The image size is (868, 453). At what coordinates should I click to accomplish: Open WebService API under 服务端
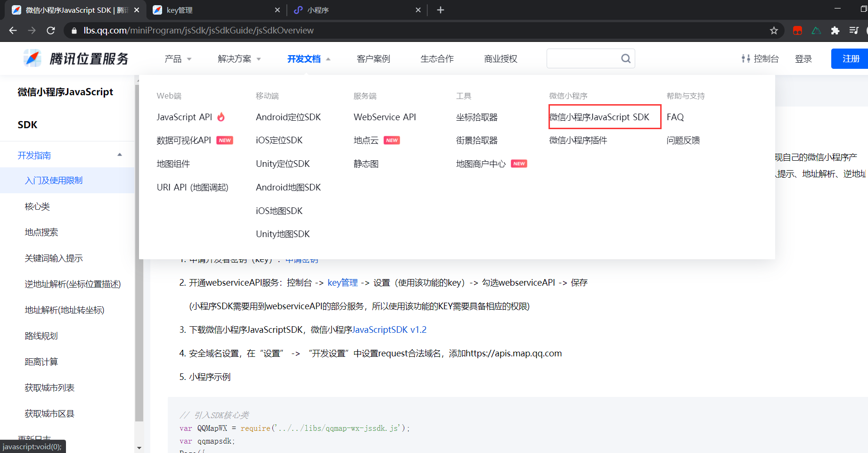coord(385,117)
